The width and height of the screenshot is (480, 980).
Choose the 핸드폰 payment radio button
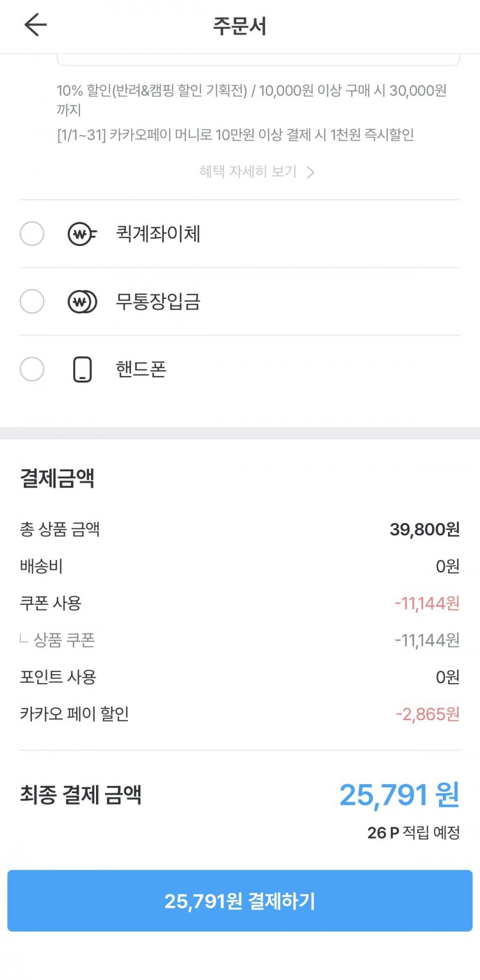click(32, 369)
